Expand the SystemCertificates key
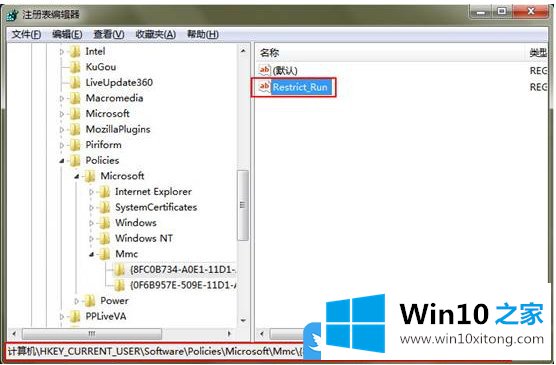 click(x=91, y=208)
